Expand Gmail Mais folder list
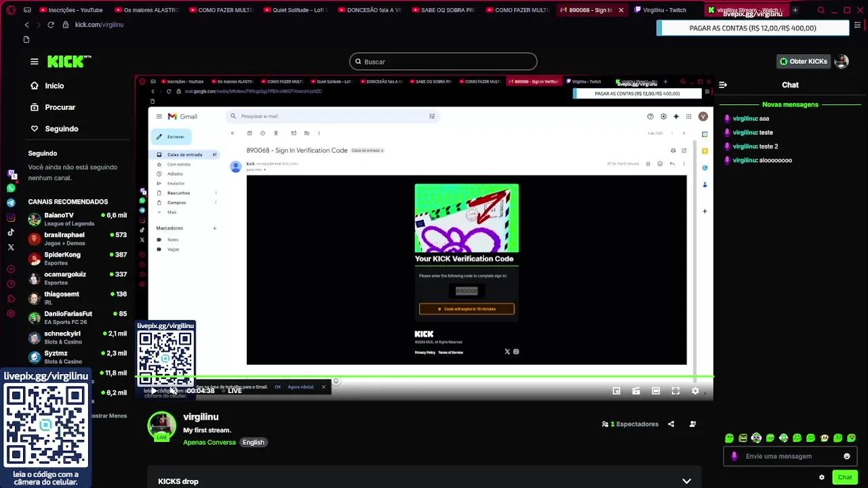The image size is (868, 488). pos(172,212)
